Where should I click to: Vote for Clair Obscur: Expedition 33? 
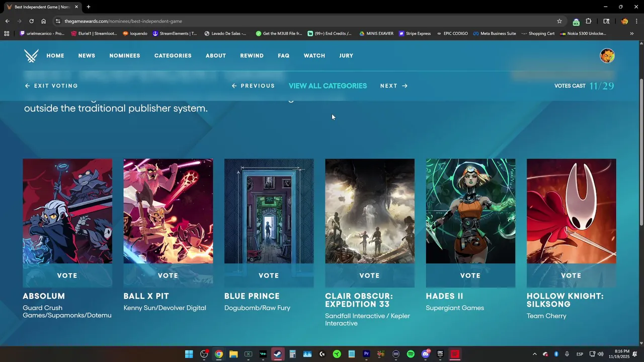pos(370,276)
